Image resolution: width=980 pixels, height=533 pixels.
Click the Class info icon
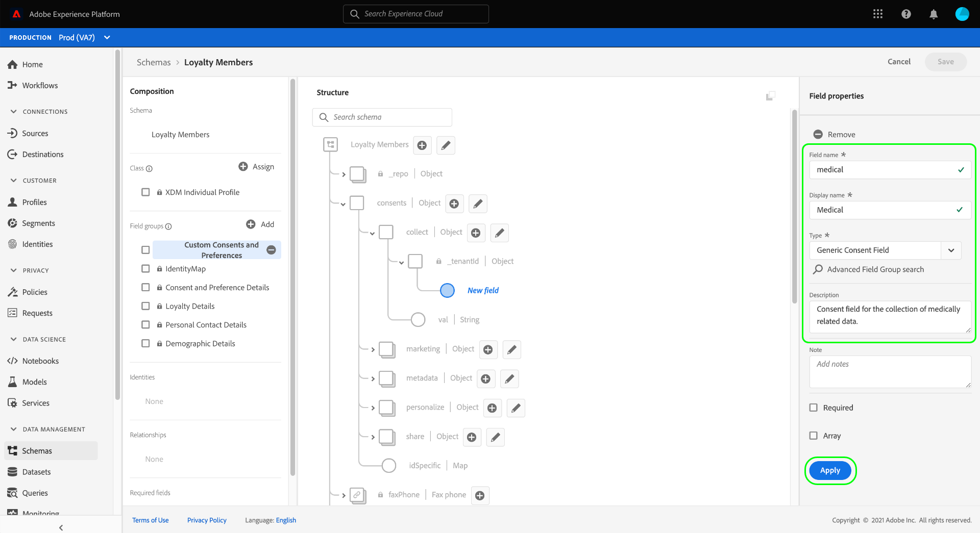[149, 169]
